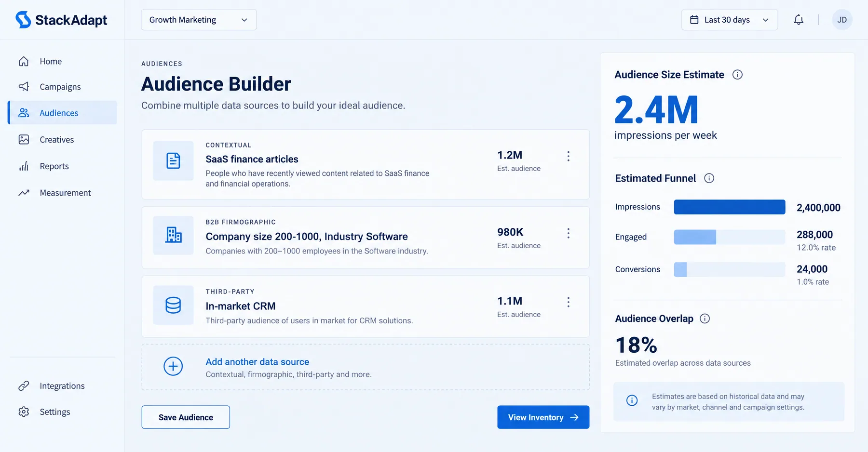Click the info icon beside Estimated Funnel
868x452 pixels.
709,178
